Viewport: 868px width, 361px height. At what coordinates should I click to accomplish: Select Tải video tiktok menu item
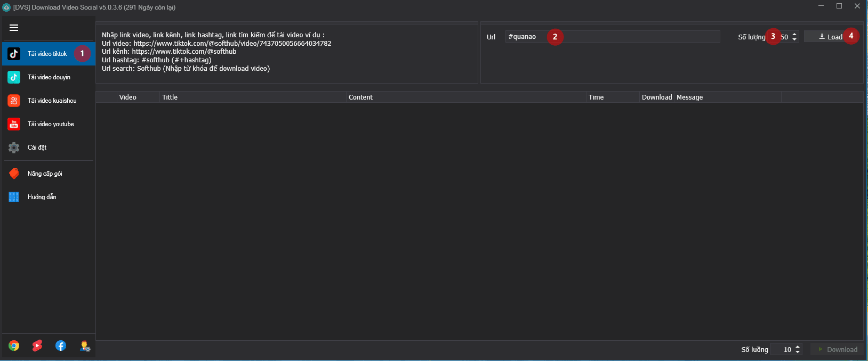click(x=49, y=54)
